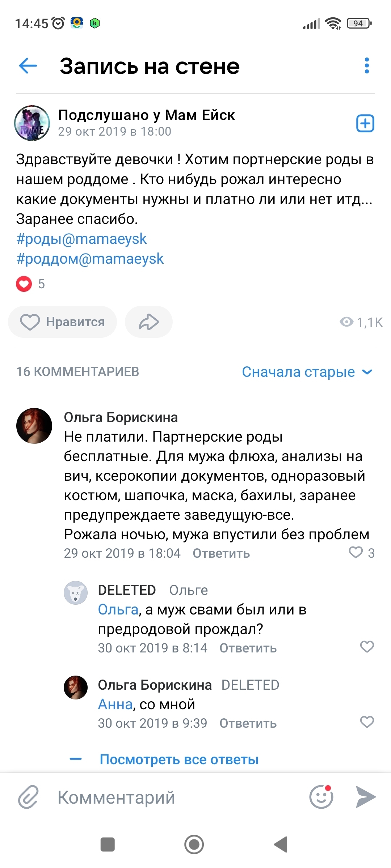Viewport: 391px width, 868px height.
Task: Reply to the 18:04 comment
Action: pyautogui.click(x=221, y=553)
